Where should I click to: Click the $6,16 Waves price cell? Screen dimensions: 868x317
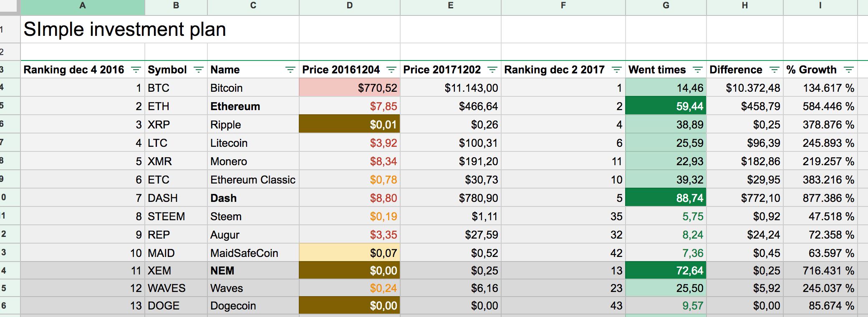click(451, 288)
